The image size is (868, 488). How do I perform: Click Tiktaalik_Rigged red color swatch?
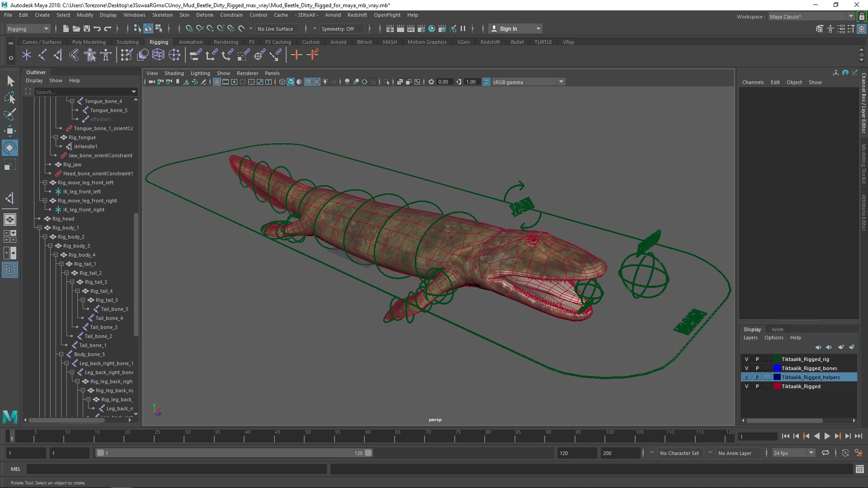pos(777,386)
